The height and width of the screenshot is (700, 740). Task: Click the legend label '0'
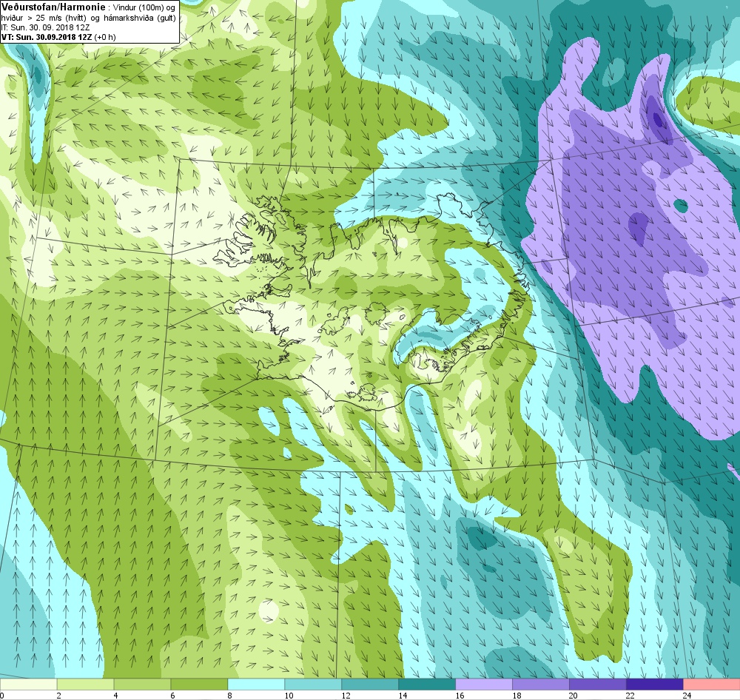[2, 695]
